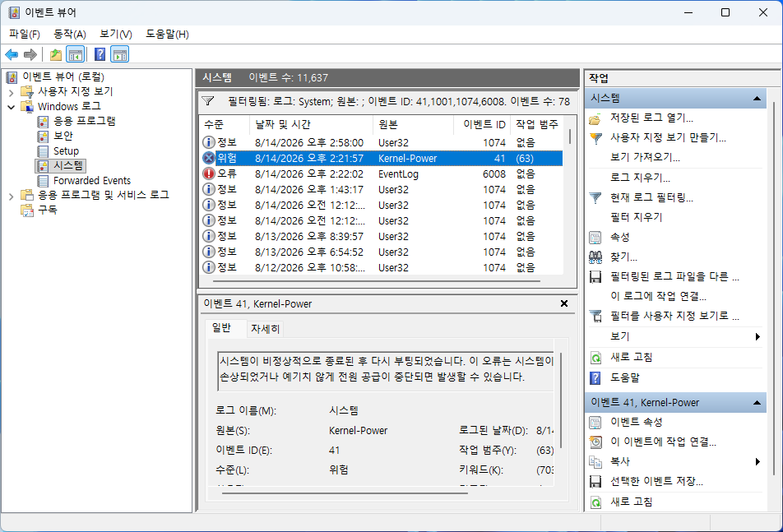Select the EventLog 6008 error row

[x=382, y=173]
